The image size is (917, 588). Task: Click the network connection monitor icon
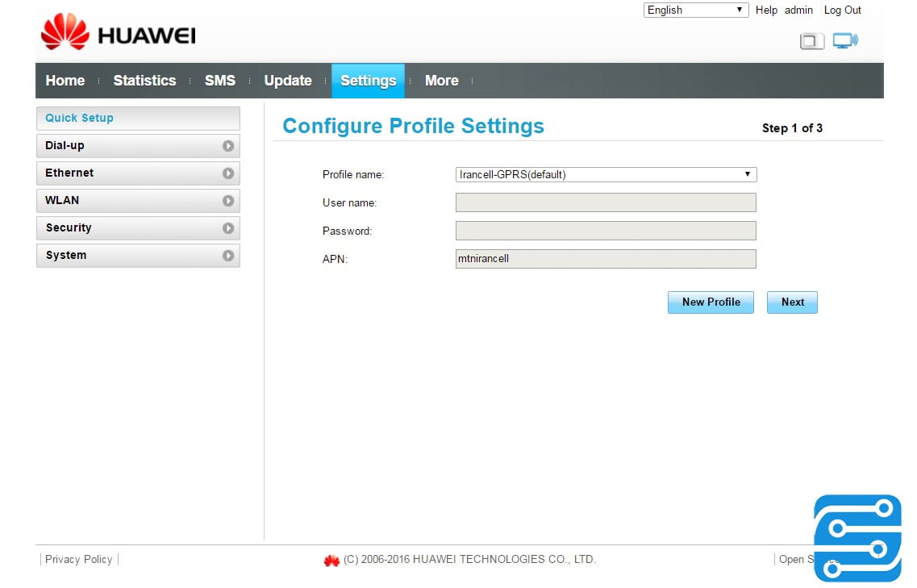pyautogui.click(x=845, y=41)
